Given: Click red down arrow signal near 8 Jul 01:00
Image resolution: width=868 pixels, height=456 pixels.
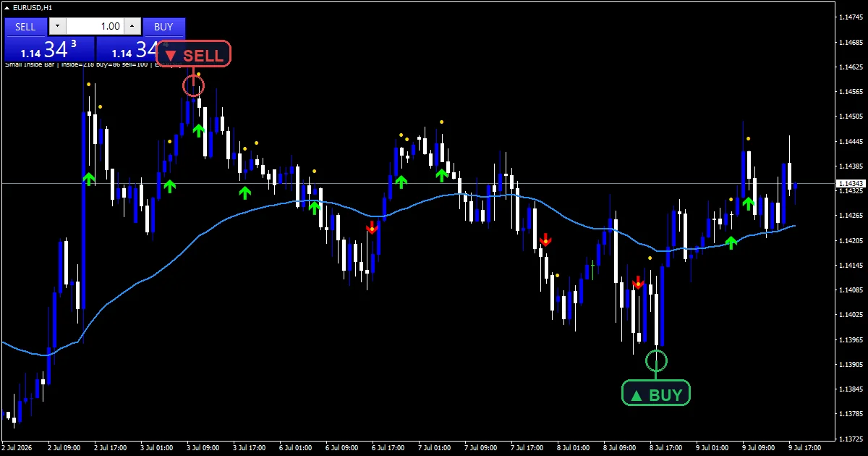Looking at the screenshot, I should pyautogui.click(x=545, y=239).
